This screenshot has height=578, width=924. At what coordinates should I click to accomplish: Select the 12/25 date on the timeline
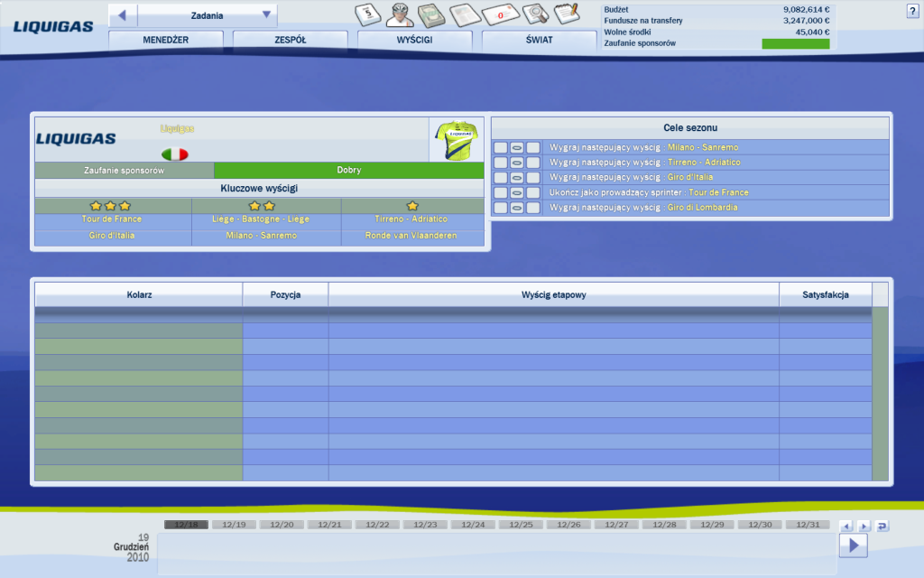coord(521,525)
